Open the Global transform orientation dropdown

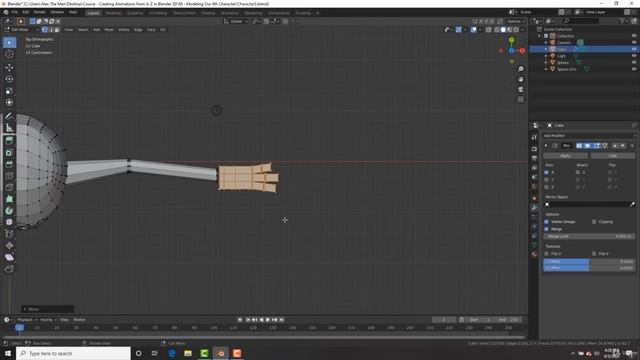(236, 21)
